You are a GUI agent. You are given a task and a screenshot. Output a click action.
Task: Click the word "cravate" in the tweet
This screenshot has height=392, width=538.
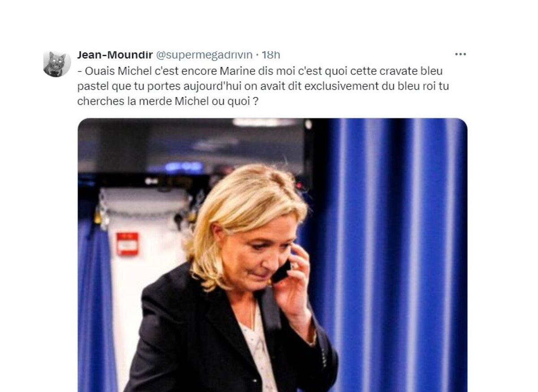397,71
